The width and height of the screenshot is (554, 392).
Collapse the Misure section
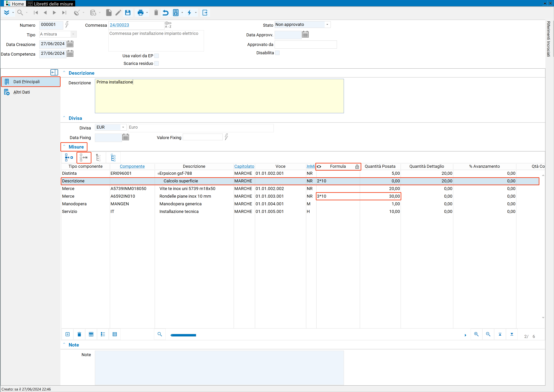point(64,146)
